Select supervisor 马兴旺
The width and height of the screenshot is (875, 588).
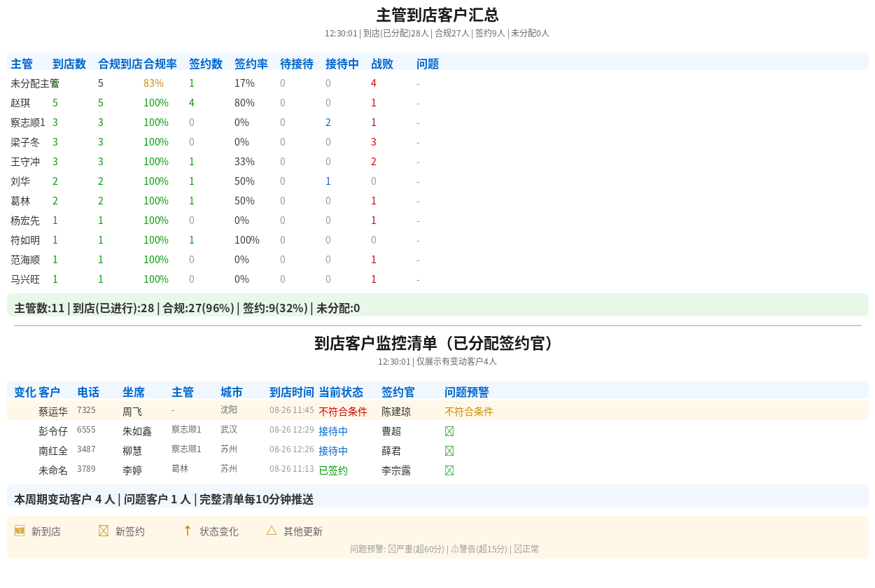(x=25, y=279)
